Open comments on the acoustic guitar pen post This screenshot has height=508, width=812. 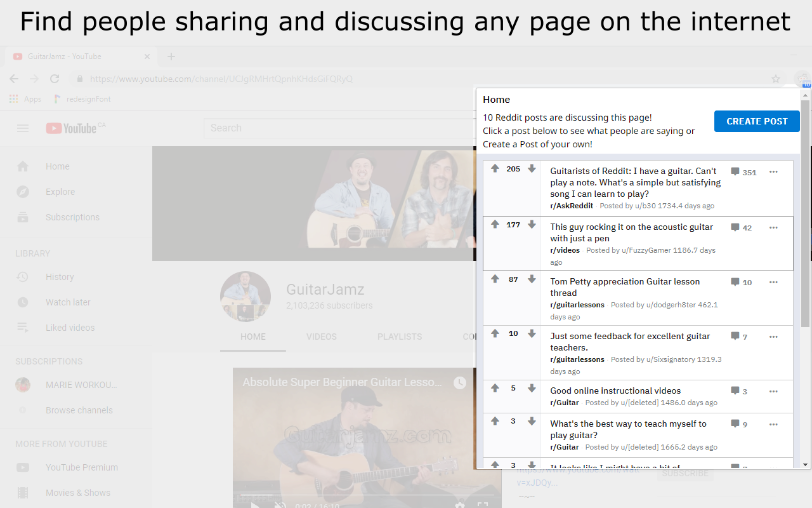tap(741, 227)
